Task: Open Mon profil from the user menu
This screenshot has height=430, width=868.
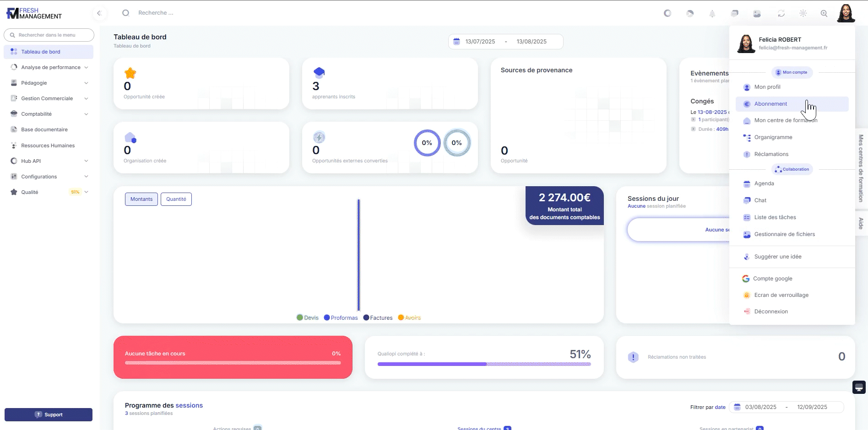Action: point(767,87)
